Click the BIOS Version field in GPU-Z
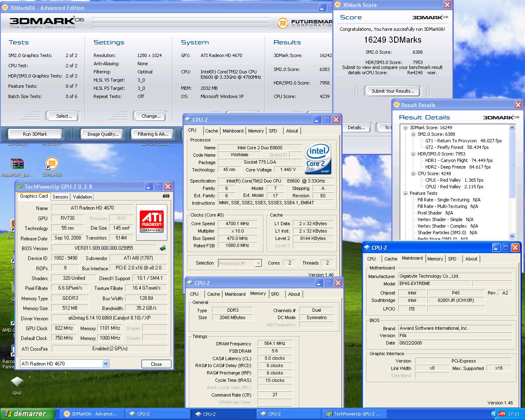This screenshot has height=420, width=525. [x=104, y=248]
